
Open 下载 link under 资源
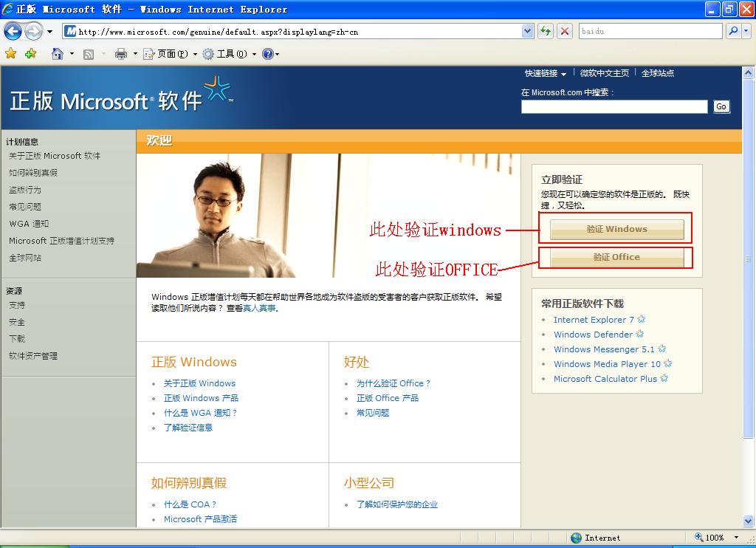(x=17, y=339)
